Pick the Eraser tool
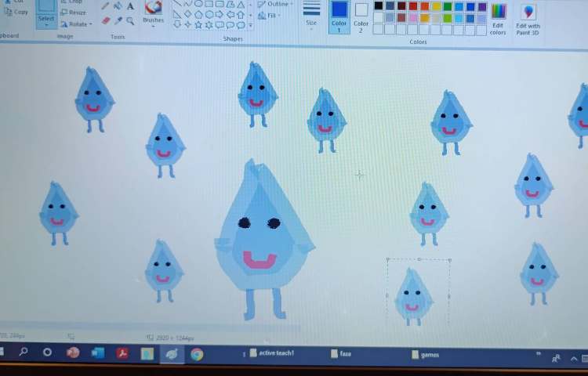 click(x=105, y=21)
